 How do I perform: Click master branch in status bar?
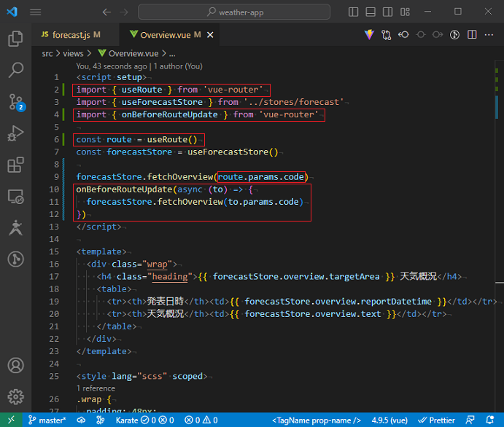click(47, 420)
